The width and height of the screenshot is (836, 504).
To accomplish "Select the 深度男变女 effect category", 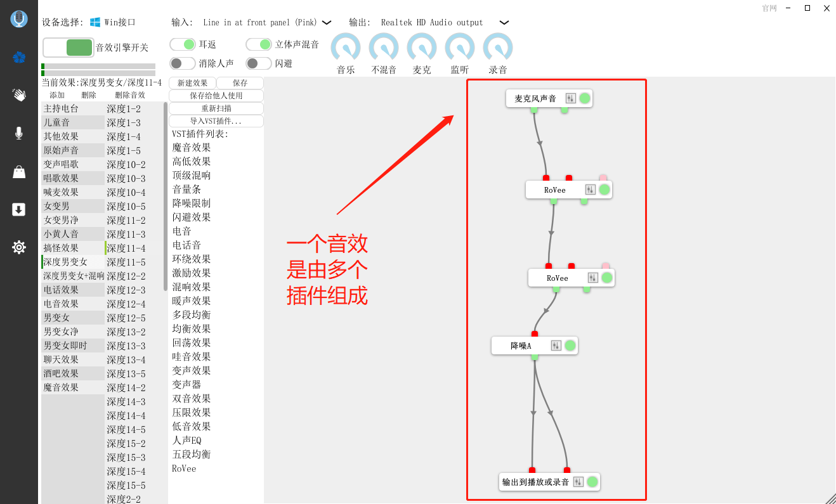I will (73, 262).
